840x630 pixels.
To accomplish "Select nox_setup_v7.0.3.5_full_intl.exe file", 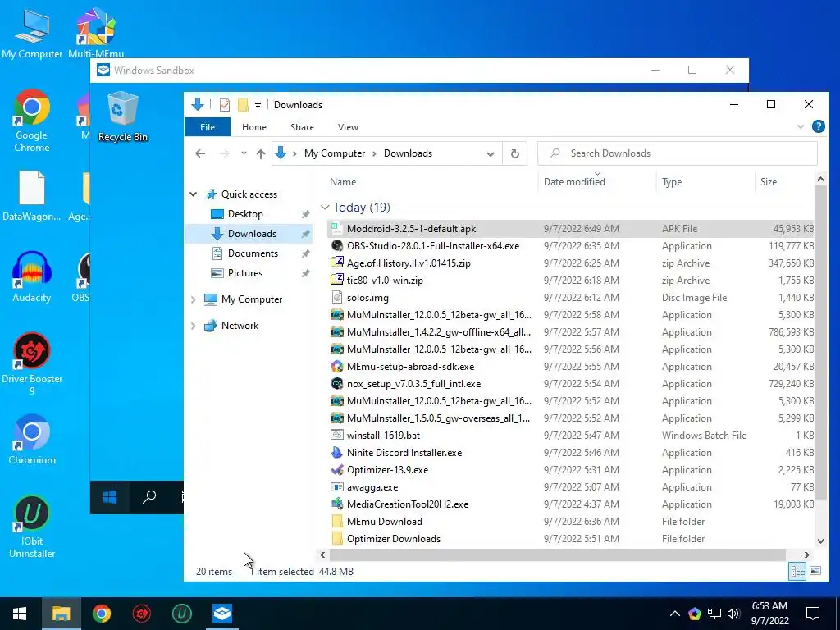I will pos(571,384).
